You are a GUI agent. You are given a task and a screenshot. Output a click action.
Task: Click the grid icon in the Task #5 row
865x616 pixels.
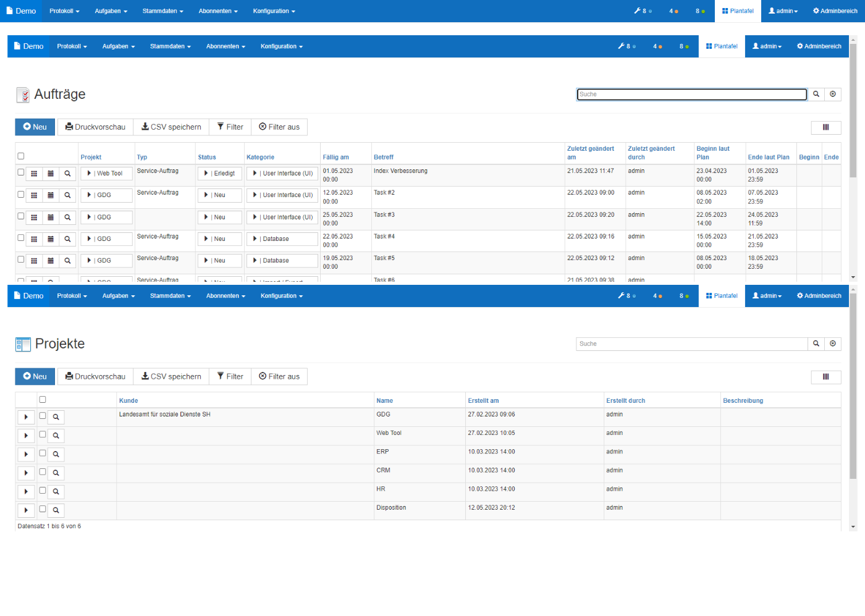coord(34,261)
